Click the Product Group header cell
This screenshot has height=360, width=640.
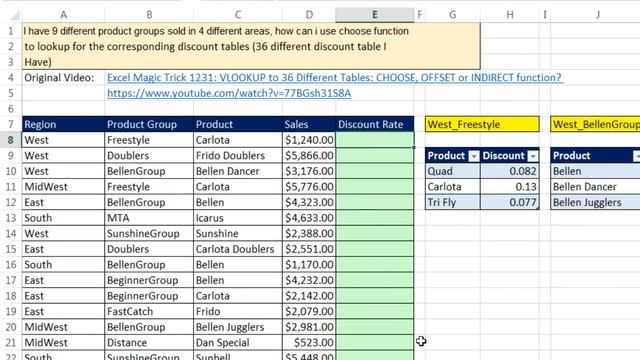coord(149,124)
